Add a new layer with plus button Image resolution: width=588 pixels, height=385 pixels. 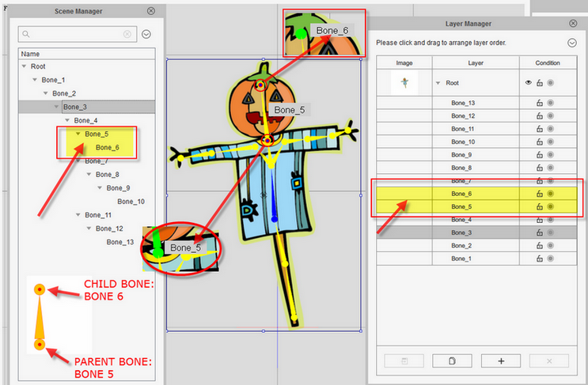[501, 361]
